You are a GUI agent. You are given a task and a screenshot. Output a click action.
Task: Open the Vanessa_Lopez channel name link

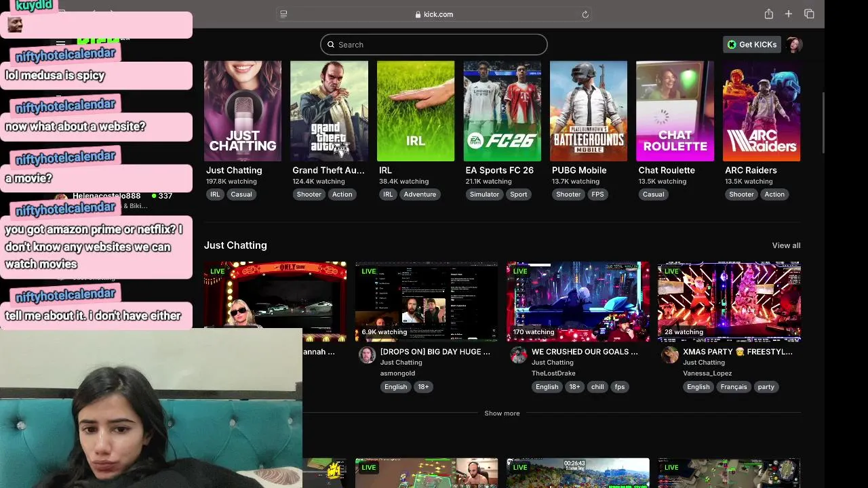click(x=707, y=373)
